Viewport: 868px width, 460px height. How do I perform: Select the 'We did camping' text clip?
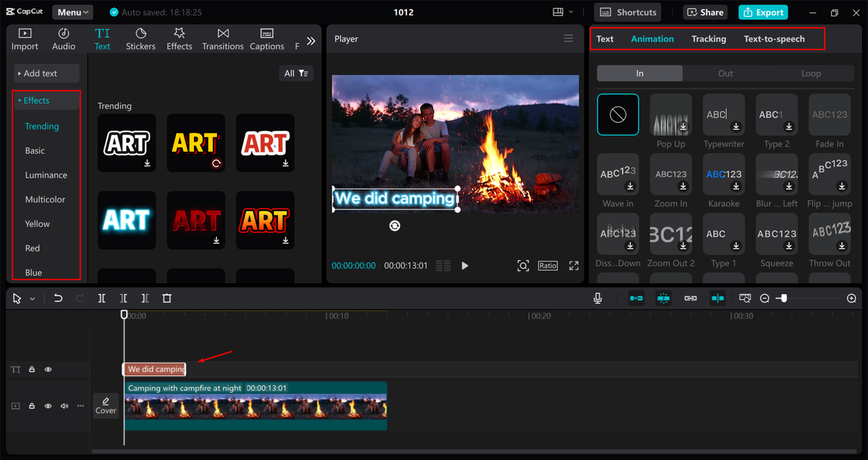155,369
